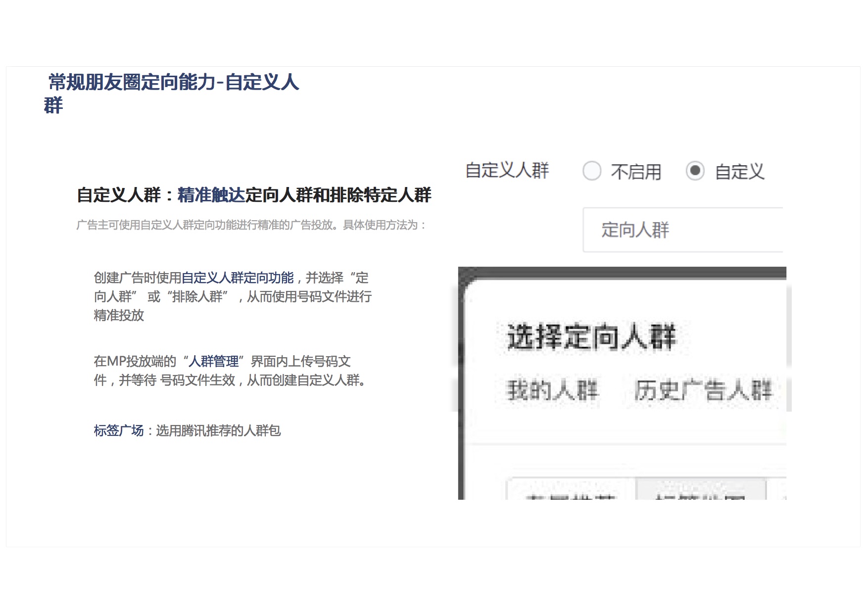Select the 不启用 radio button
The width and height of the screenshot is (868, 613).
(592, 171)
